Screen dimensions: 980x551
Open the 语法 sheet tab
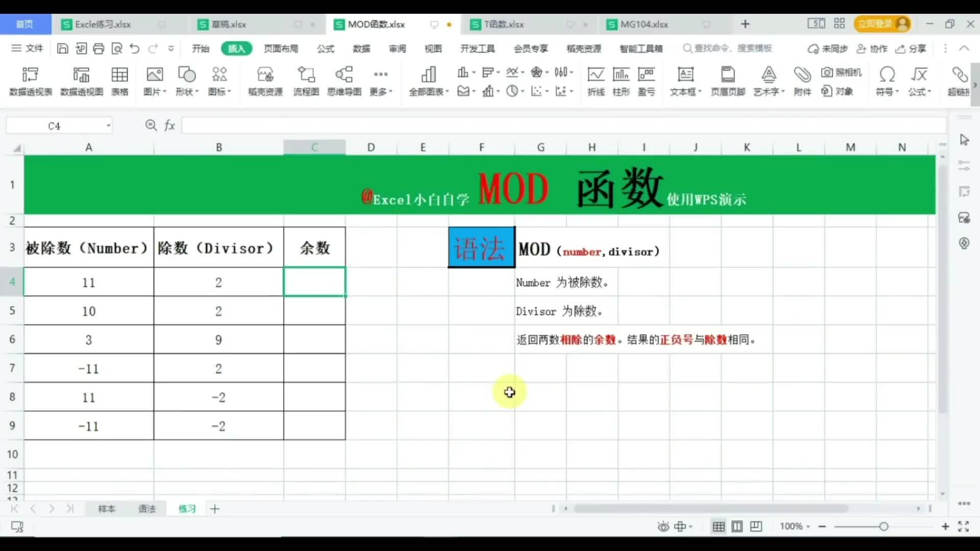[147, 509]
